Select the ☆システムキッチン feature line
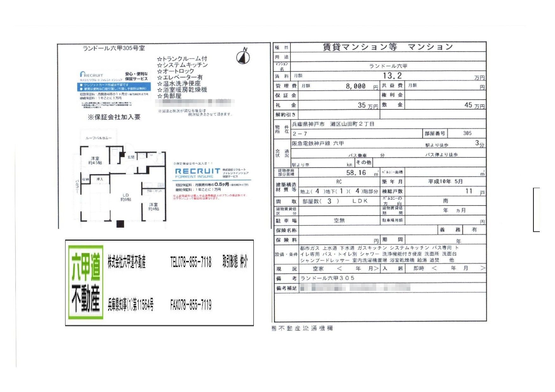 [182, 65]
